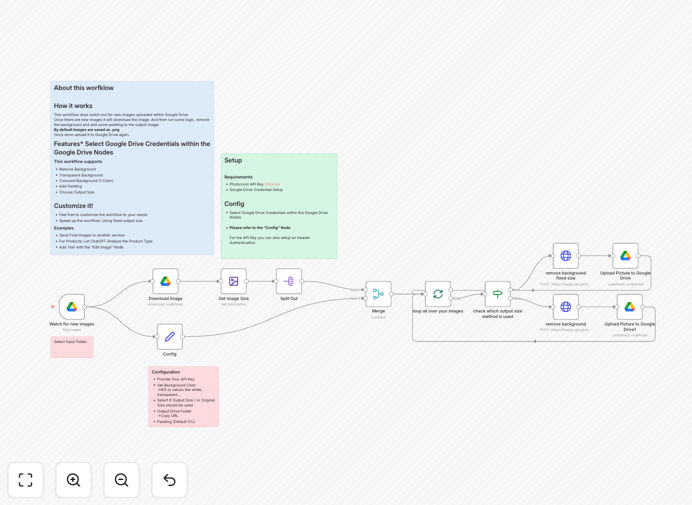This screenshot has height=505, width=692.
Task: Select the Upload Picture to Google Drive1 node
Action: pyautogui.click(x=630, y=307)
